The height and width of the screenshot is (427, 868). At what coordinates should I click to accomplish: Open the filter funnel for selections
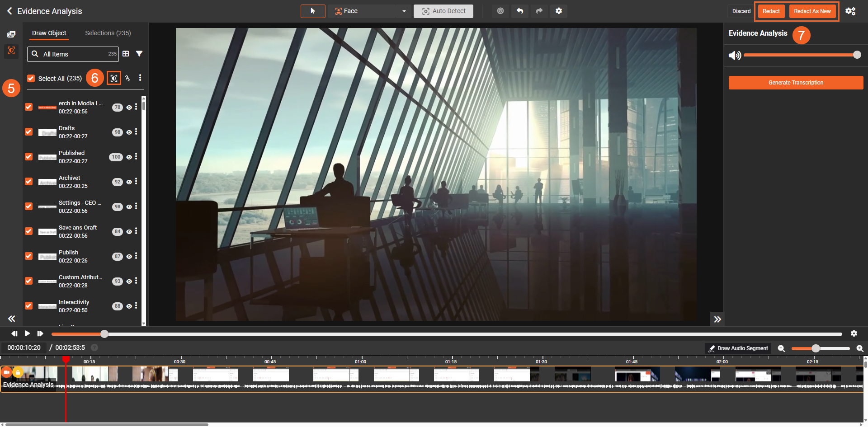coord(139,54)
